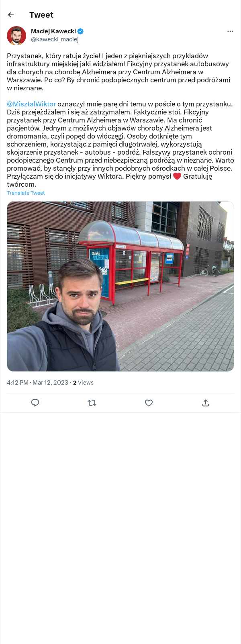Viewport: 241px width, 644px height.
Task: Click the red heart emoji in the text
Action: point(177,176)
